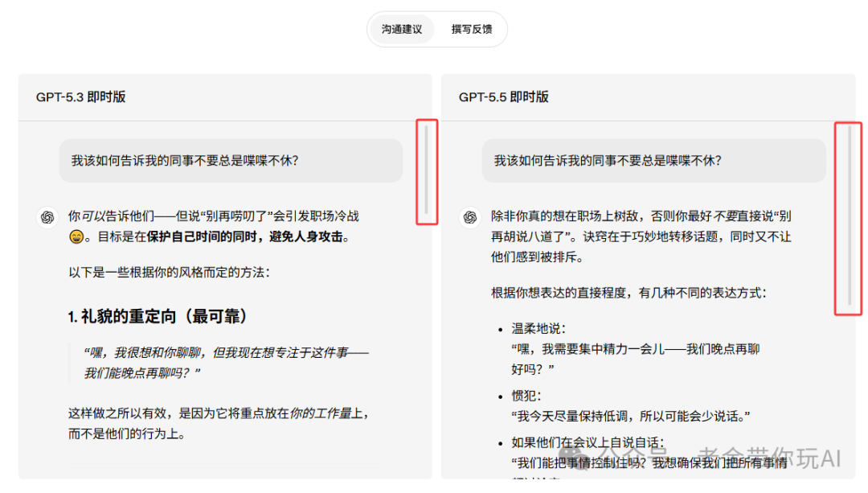Click the paragraph starting 除非你真的想在职场上树敌
Viewport: 868px width, 493px height.
point(641,236)
